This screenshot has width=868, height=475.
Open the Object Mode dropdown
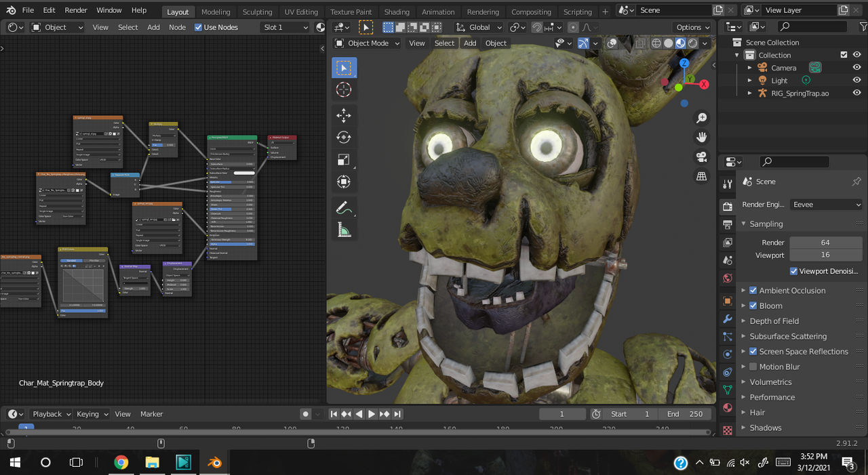click(x=367, y=43)
